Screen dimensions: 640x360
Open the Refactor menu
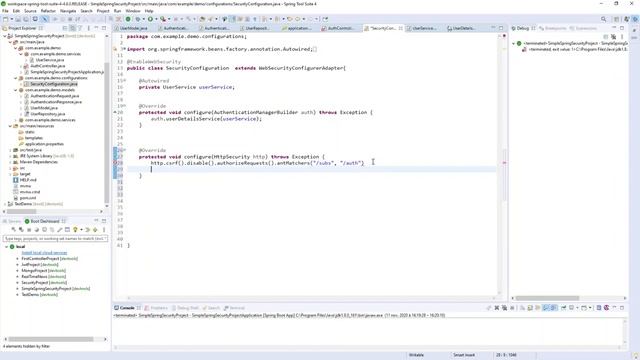[x=48, y=11]
